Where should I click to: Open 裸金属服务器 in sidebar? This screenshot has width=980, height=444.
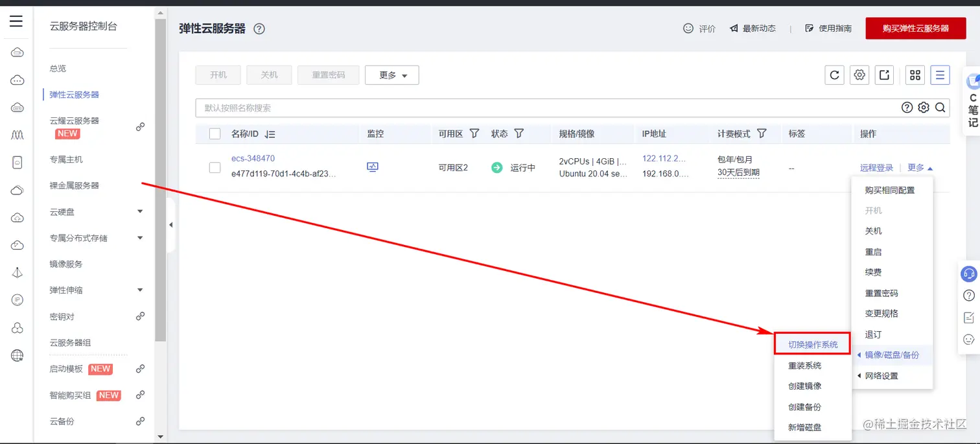point(75,185)
